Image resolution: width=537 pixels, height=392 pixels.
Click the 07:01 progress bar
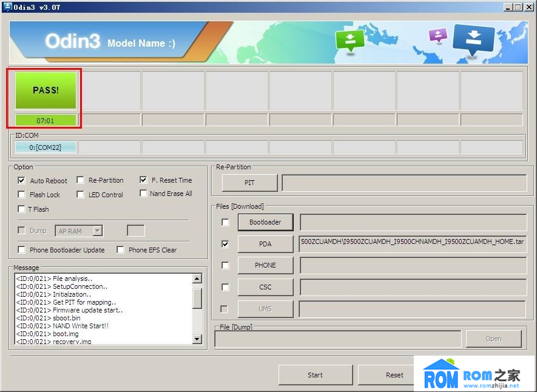(46, 121)
